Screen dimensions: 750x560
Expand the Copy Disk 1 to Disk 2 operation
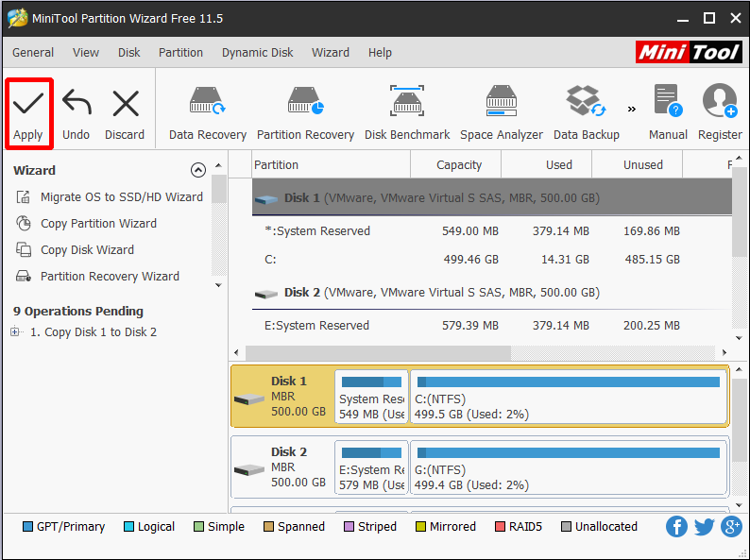coord(15,331)
